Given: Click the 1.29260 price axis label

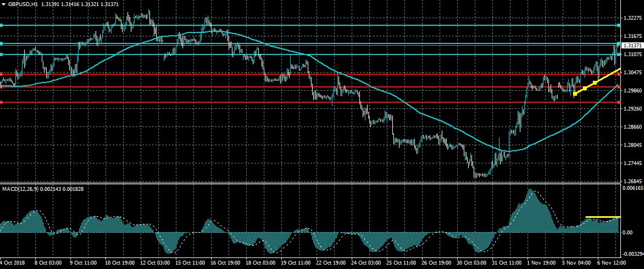Looking at the screenshot, I should coord(632,108).
